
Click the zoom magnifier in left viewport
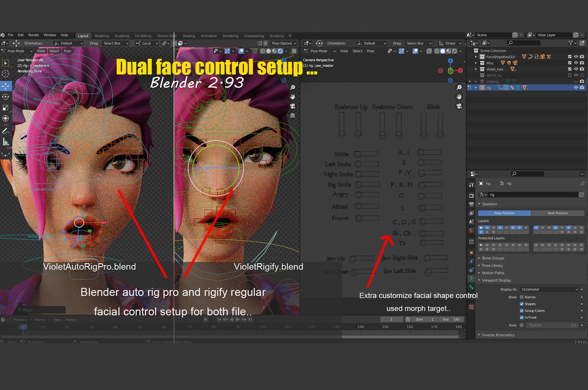[x=293, y=88]
